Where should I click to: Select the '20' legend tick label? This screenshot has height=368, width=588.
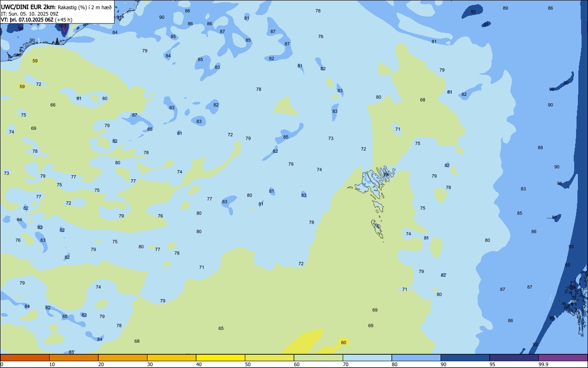click(101, 364)
